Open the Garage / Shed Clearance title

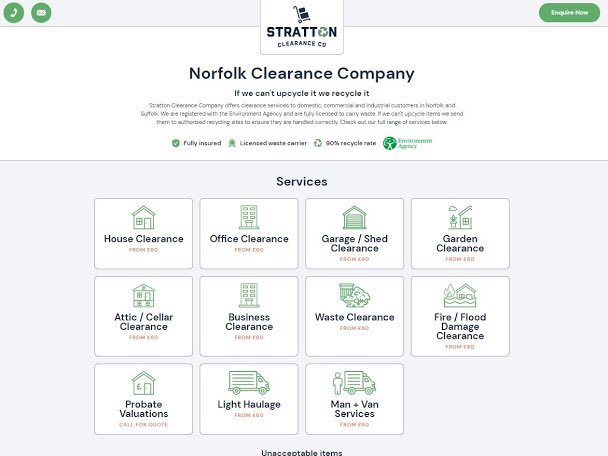[x=354, y=244]
